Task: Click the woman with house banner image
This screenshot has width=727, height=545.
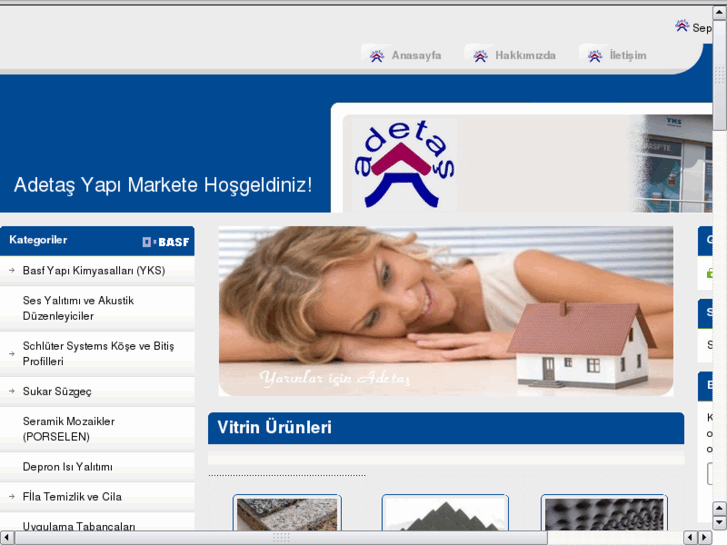Action: point(446,311)
